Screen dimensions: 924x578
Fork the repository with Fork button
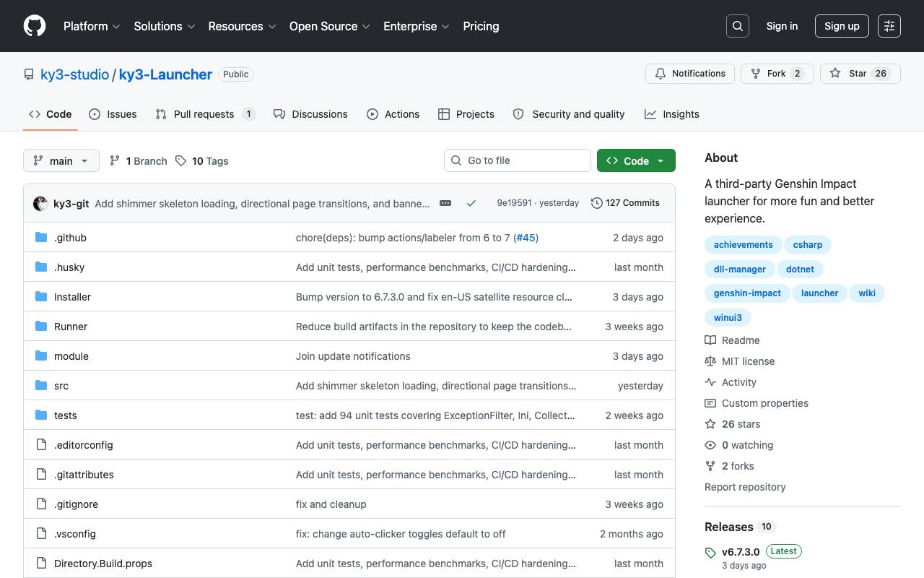[777, 74]
